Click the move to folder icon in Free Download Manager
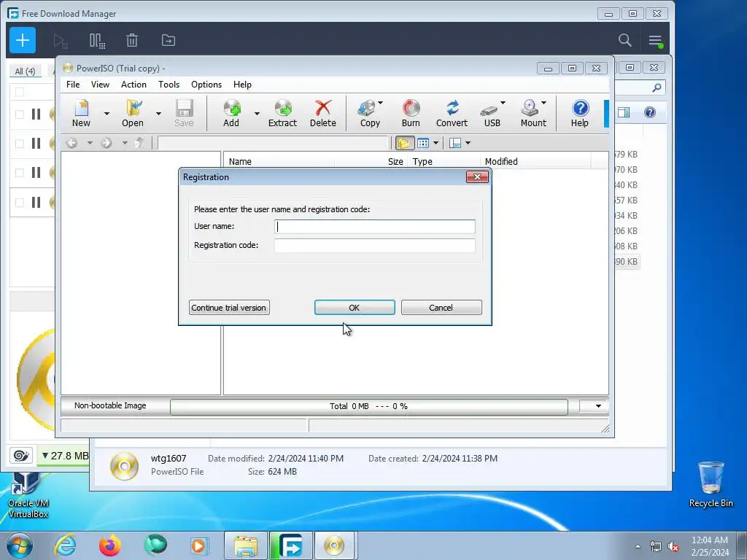747x560 pixels. (x=169, y=41)
